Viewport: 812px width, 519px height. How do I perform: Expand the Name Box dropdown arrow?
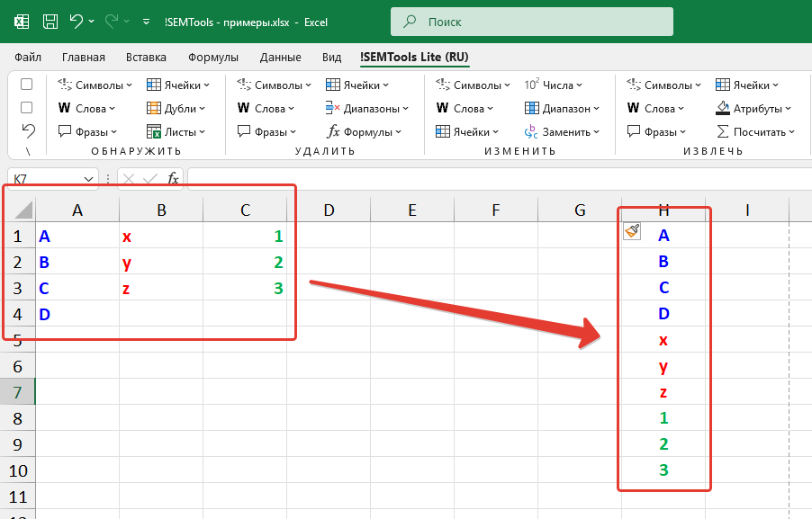pyautogui.click(x=88, y=179)
